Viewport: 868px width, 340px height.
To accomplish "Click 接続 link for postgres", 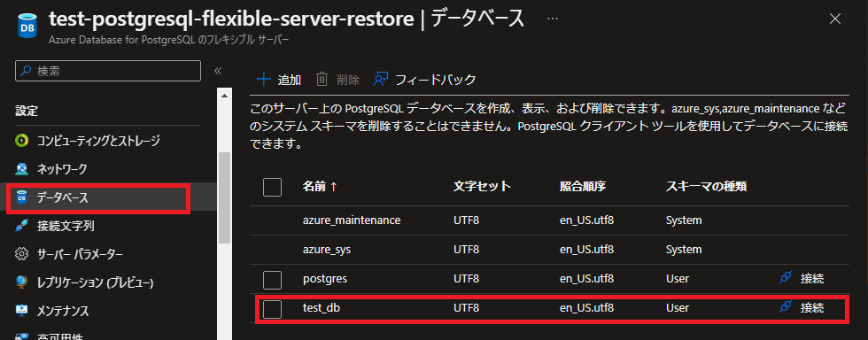I will tap(812, 279).
